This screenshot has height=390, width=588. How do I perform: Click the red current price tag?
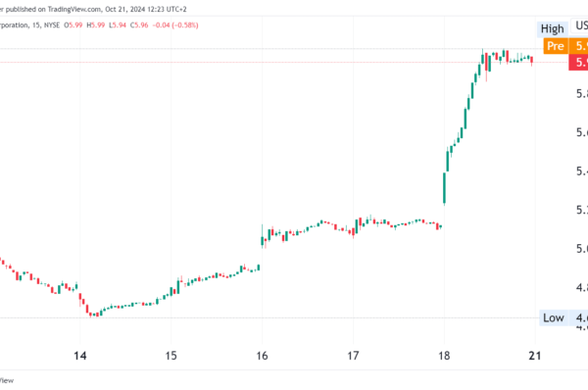pyautogui.click(x=578, y=63)
